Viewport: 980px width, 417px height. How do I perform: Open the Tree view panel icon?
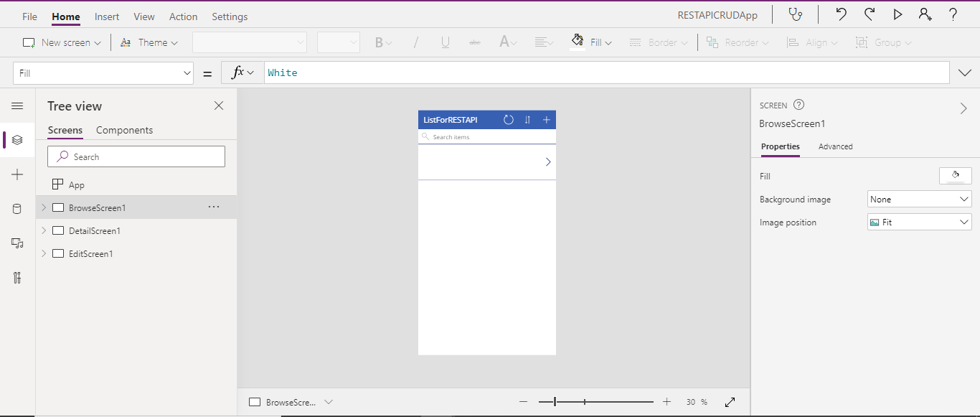coord(17,140)
